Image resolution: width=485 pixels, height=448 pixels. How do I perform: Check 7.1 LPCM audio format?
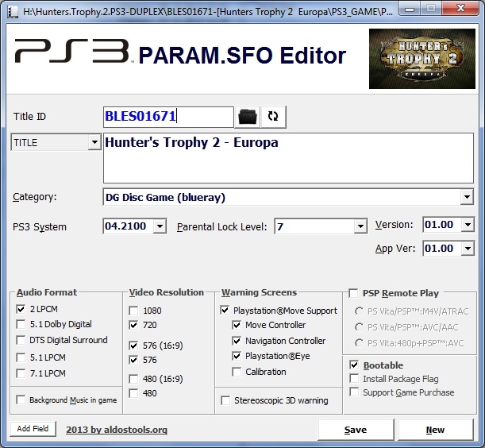(21, 373)
